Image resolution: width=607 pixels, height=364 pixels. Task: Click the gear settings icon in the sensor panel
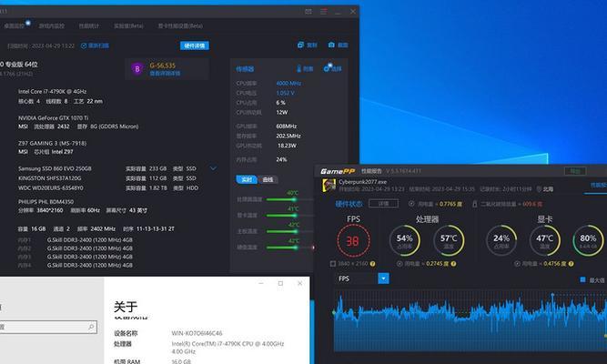tap(328, 67)
